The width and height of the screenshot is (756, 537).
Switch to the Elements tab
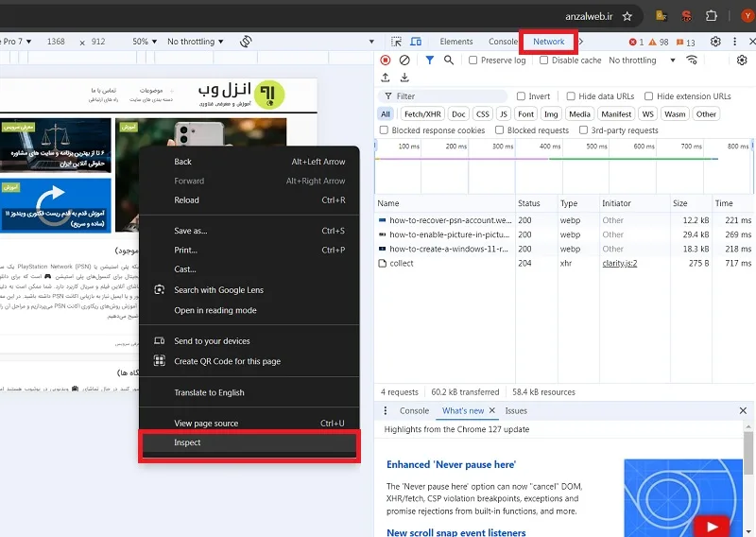click(x=456, y=42)
